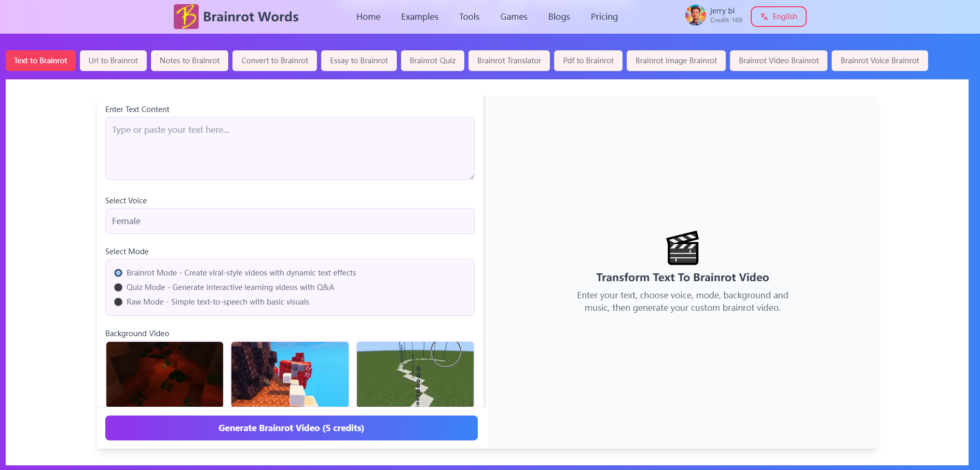Switch to Pdf to Brainrot tab
The height and width of the screenshot is (470, 980).
pos(588,61)
